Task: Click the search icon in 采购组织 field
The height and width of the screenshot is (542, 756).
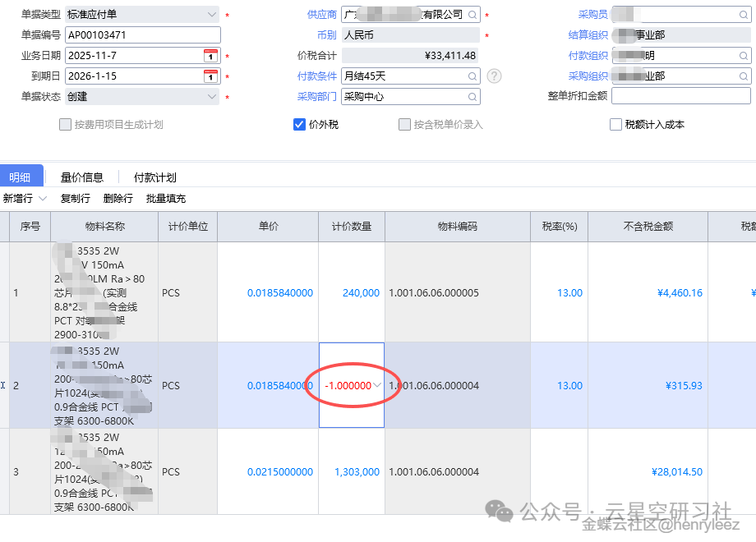Action: click(744, 76)
